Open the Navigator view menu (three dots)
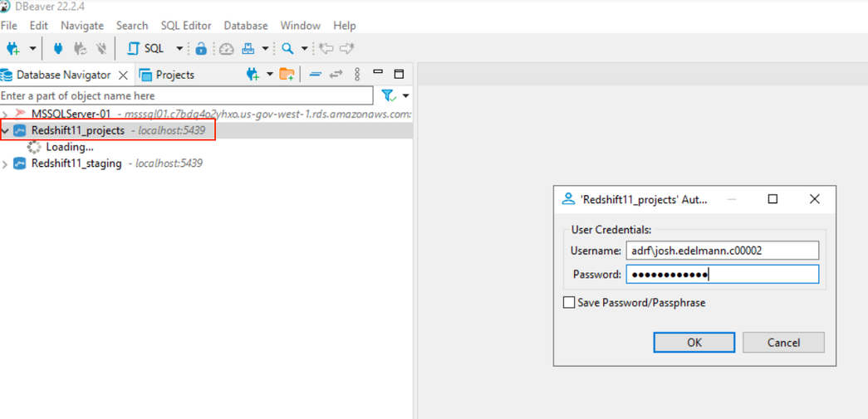Viewport: 868px width, 419px height. pyautogui.click(x=357, y=74)
